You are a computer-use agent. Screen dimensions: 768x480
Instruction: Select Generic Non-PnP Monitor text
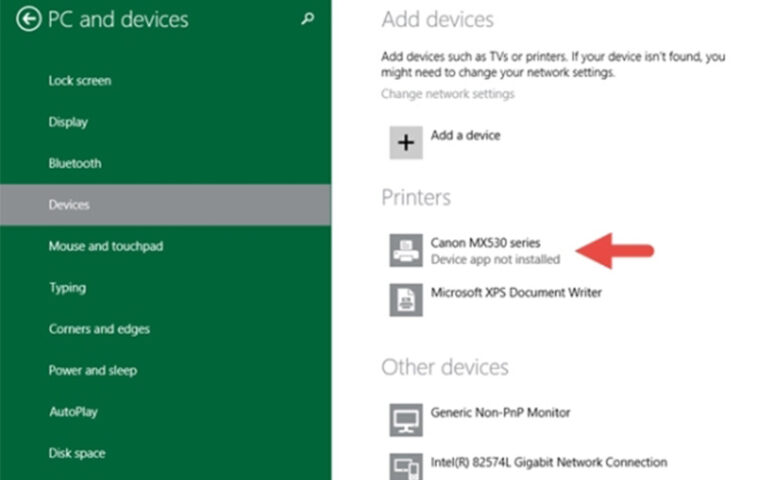501,412
